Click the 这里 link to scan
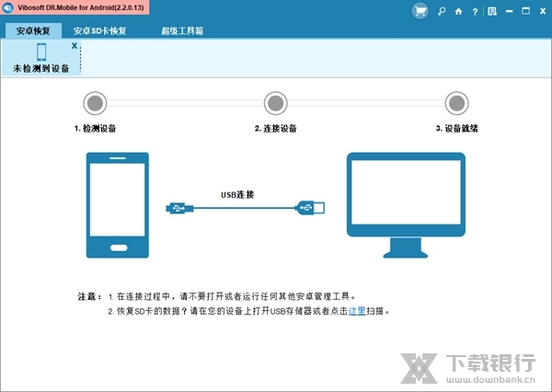 [357, 311]
